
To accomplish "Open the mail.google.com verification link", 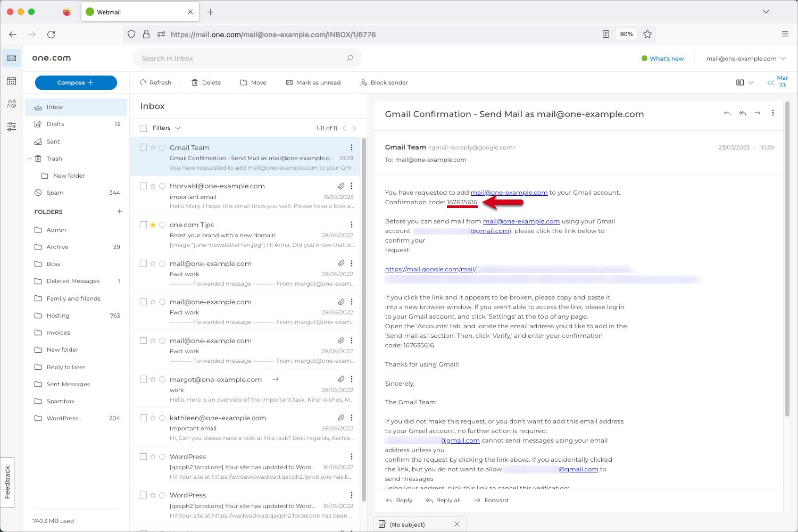I will (431, 269).
